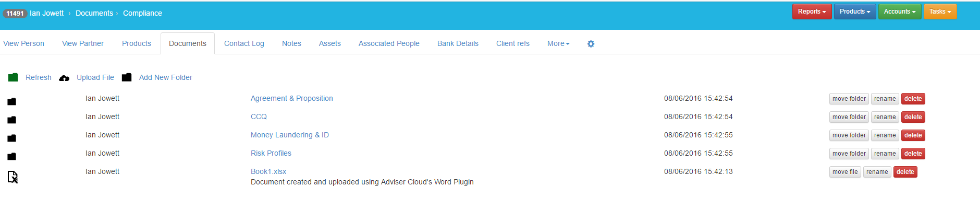Click folder icon for Risk Profiles row
The height and width of the screenshot is (198, 980).
[x=12, y=156]
